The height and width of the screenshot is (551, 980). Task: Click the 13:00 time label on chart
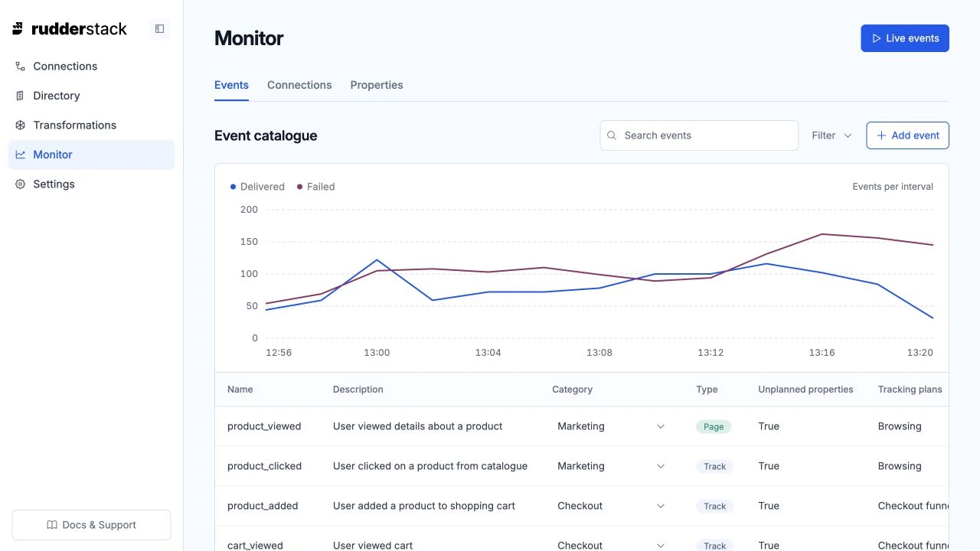[x=377, y=353]
